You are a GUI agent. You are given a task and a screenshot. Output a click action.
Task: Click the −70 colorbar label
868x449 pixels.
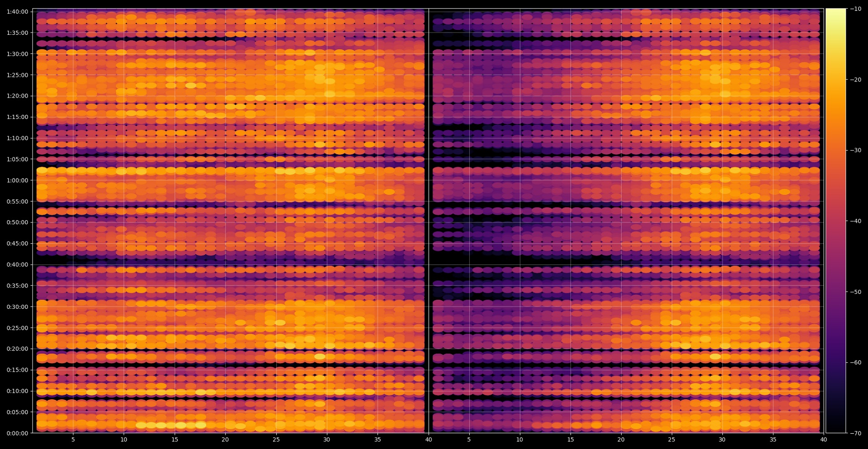[856, 433]
